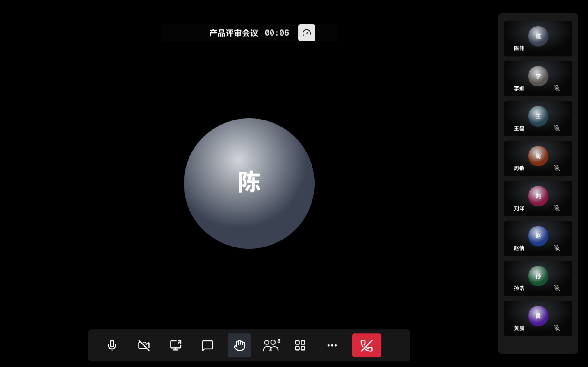Switch to grid view layout
588x367 pixels.
(x=300, y=345)
